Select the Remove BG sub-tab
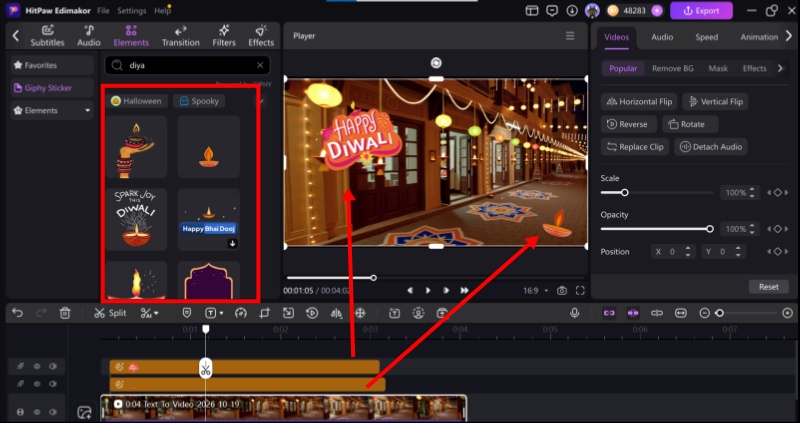The height and width of the screenshot is (423, 800). click(x=672, y=68)
